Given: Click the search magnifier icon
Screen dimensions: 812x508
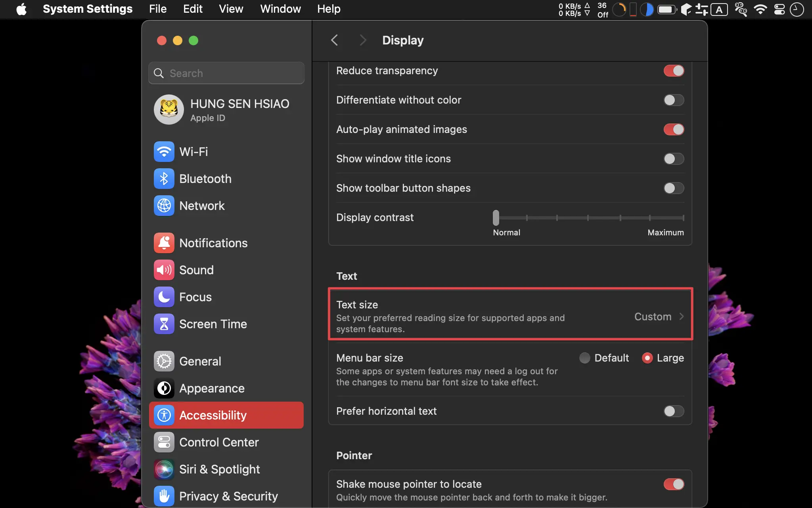Looking at the screenshot, I should click(x=159, y=73).
